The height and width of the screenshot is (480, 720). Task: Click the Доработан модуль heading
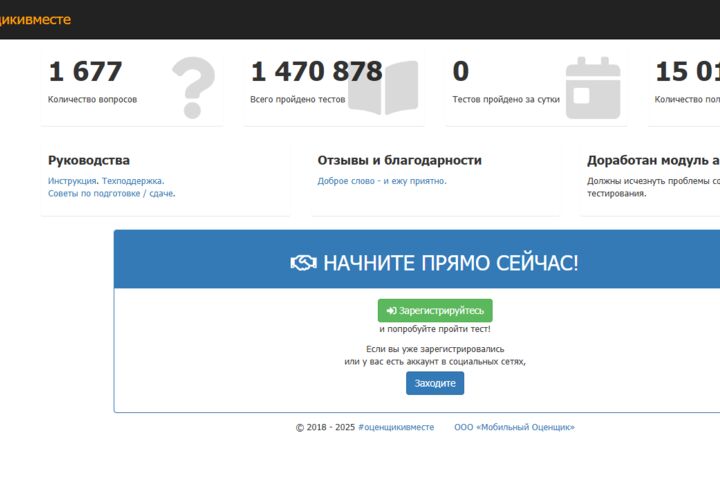point(653,160)
